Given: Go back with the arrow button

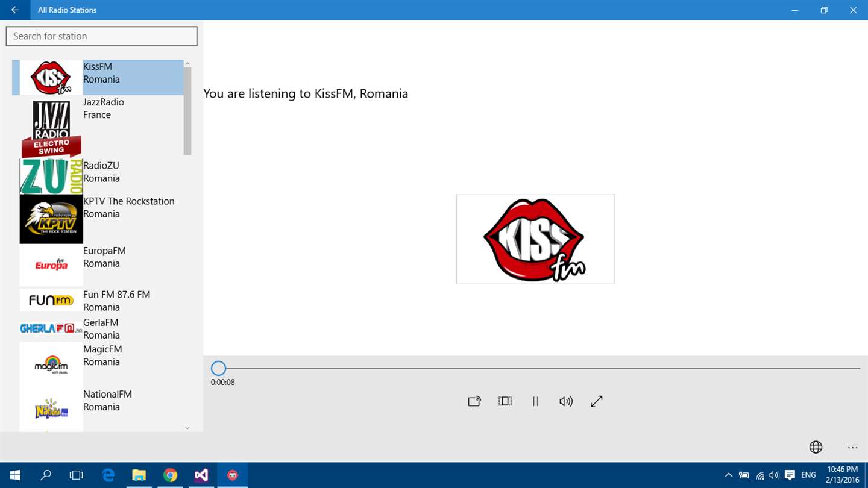Looking at the screenshot, I should (15, 10).
